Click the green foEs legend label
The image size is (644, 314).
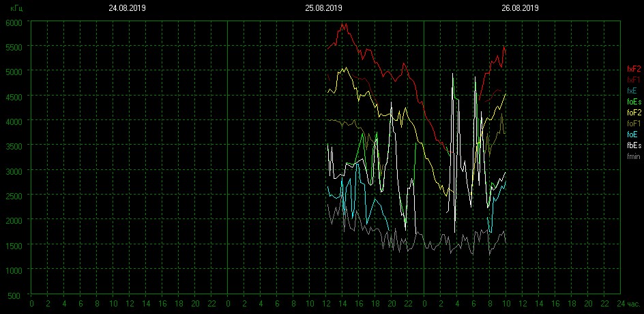[x=633, y=102]
